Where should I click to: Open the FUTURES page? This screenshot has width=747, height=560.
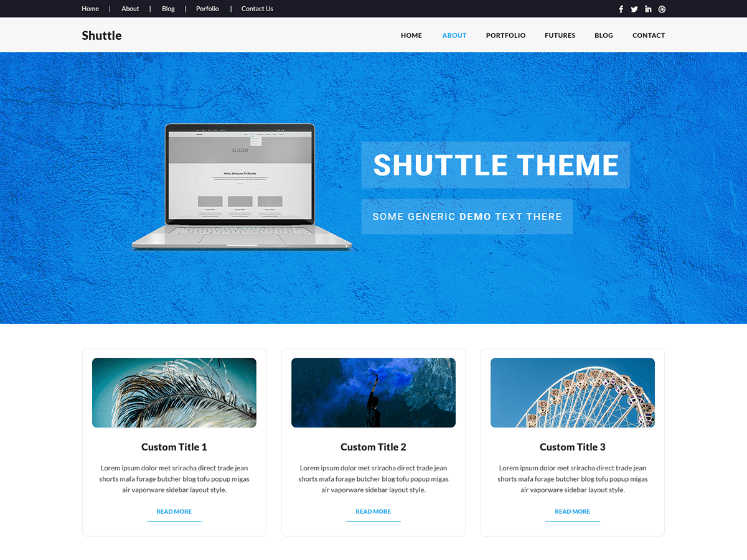(560, 35)
